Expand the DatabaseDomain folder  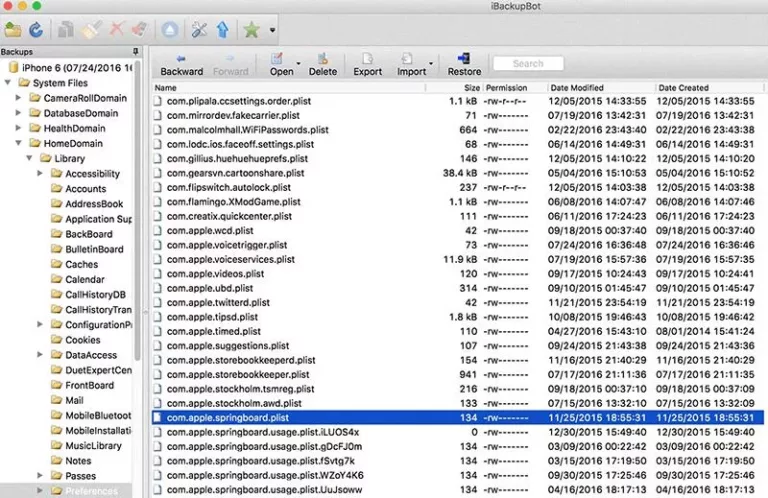18,113
